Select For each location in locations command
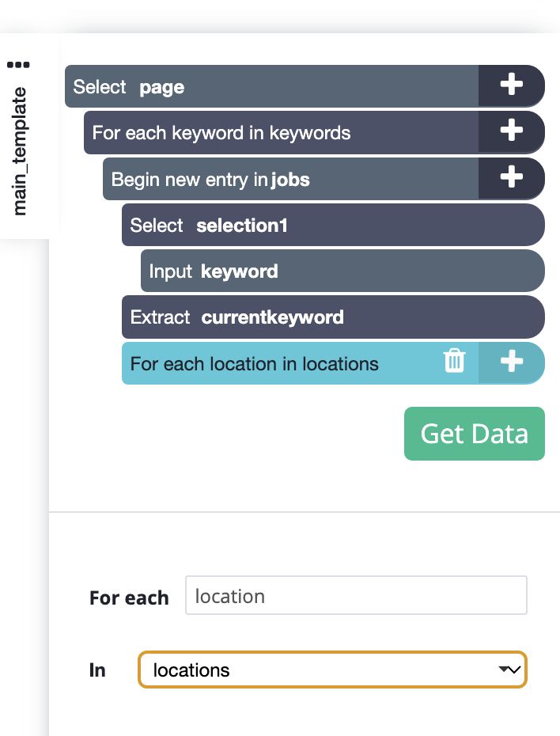 tap(282, 362)
